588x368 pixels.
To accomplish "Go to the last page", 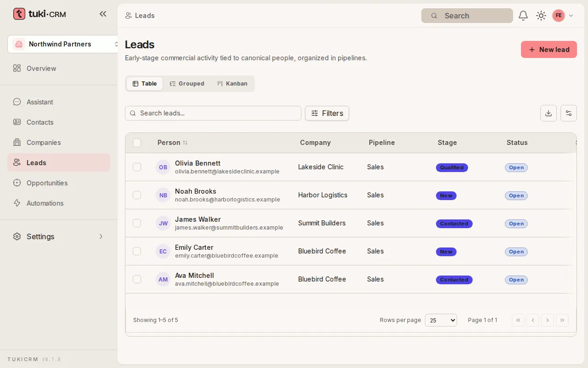I will coord(562,320).
